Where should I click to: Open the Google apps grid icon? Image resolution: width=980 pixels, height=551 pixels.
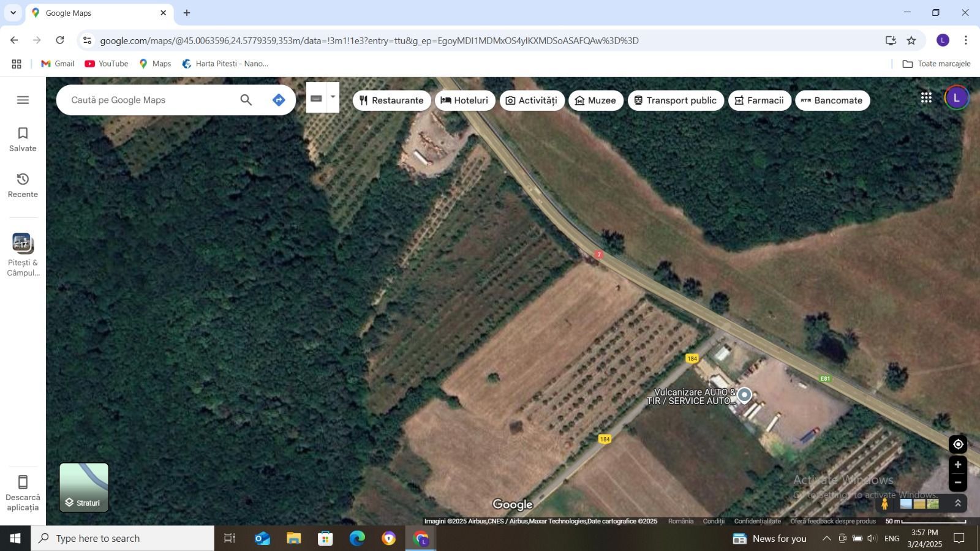926,97
